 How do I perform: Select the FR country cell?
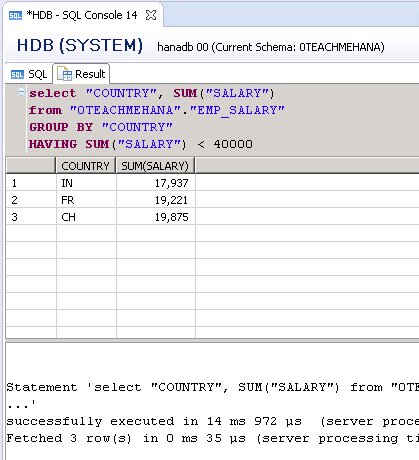tap(86, 200)
